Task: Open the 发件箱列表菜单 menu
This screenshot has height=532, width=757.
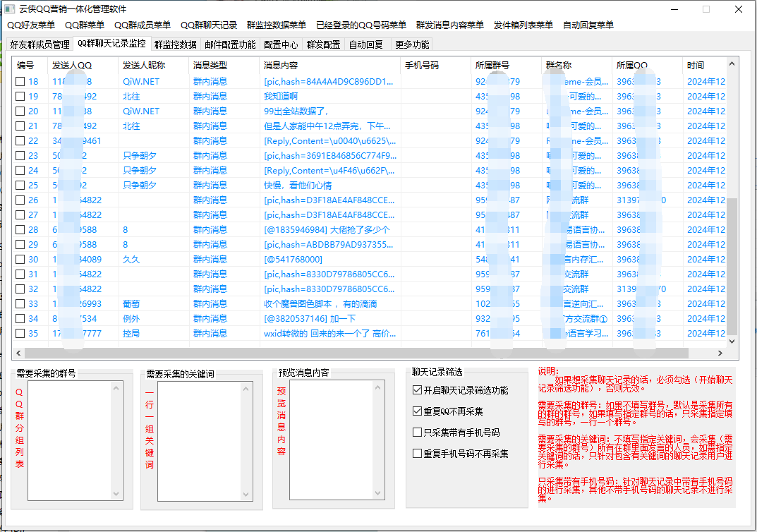Action: (x=523, y=25)
